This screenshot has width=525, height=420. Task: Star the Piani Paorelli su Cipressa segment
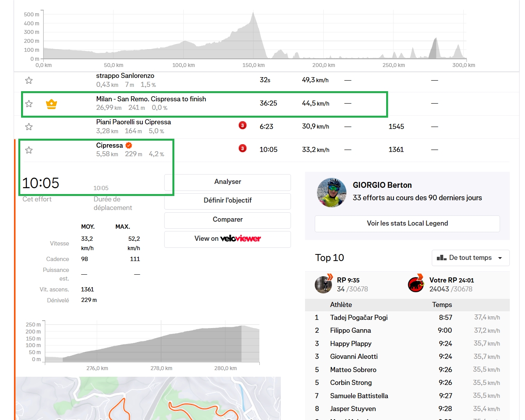pos(29,127)
